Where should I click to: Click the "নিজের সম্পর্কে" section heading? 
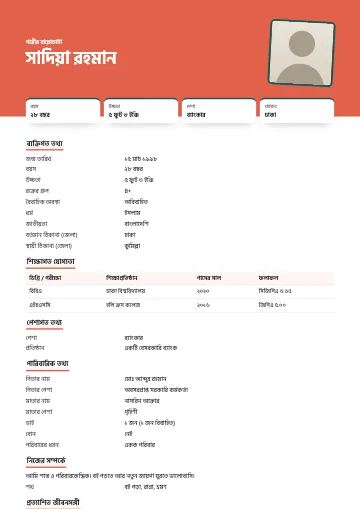coord(46,461)
